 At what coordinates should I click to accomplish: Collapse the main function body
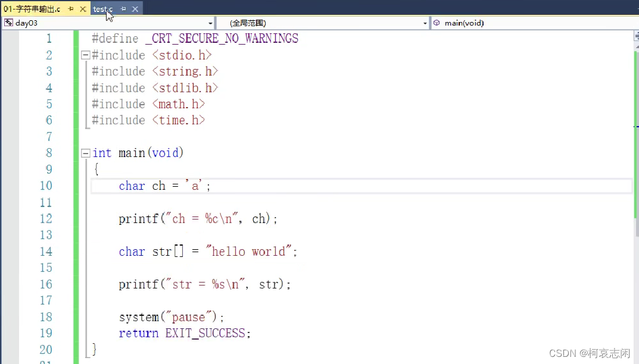point(85,153)
